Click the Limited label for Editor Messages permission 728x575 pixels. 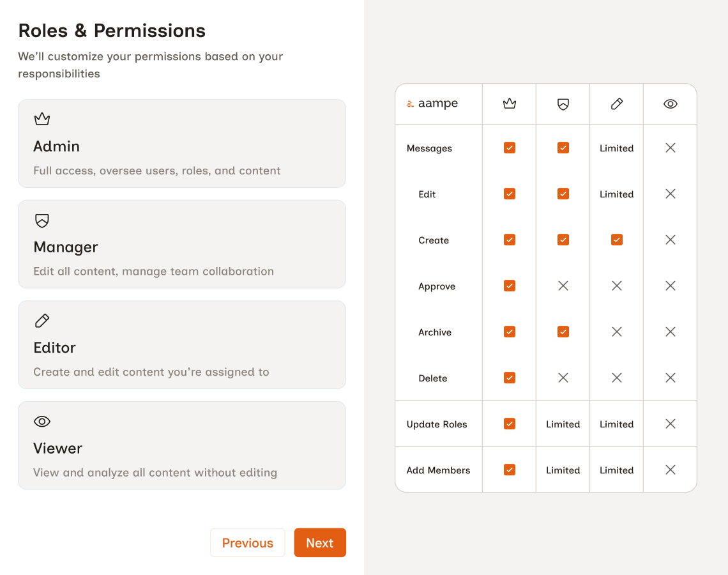(x=616, y=148)
